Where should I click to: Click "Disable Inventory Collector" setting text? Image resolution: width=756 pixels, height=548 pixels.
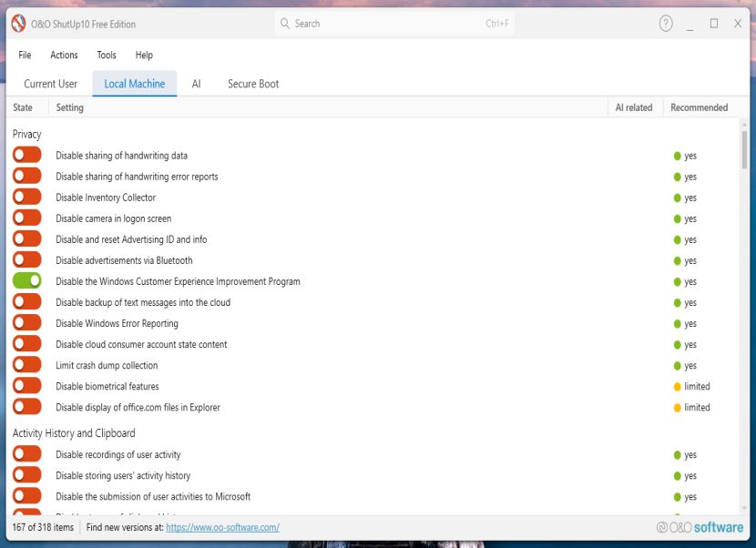[x=106, y=198]
